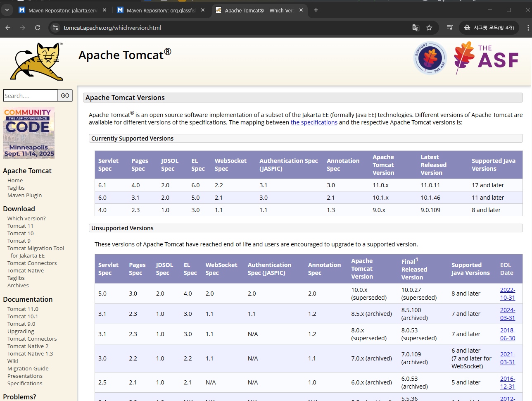The image size is (532, 401).
Task: Open the Wiki link
Action: [13, 361]
